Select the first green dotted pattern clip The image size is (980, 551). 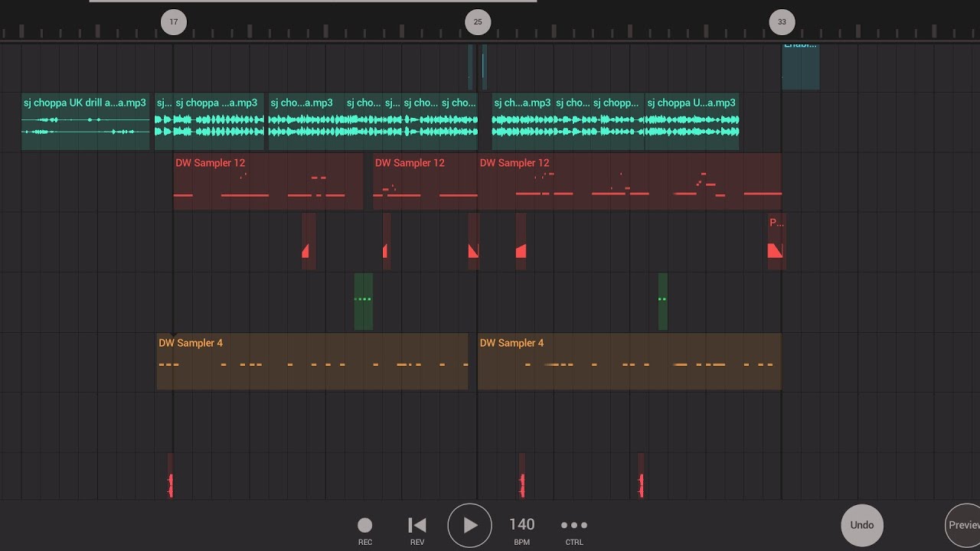click(x=364, y=302)
